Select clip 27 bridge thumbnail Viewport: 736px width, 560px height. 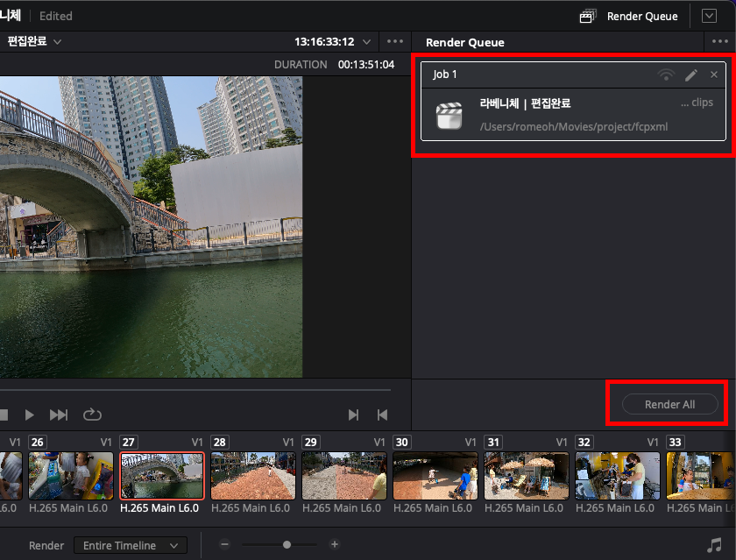pyautogui.click(x=162, y=476)
